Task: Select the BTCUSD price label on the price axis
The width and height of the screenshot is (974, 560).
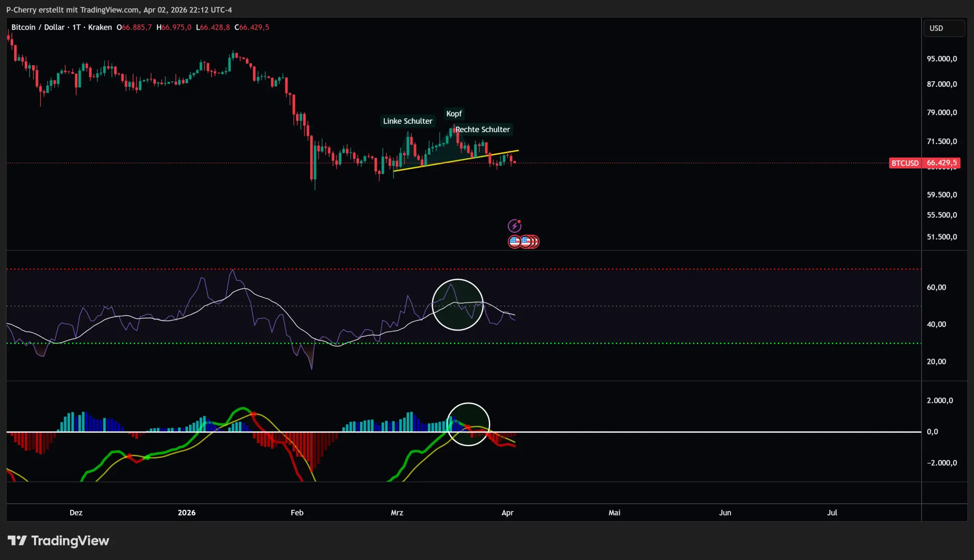Action: tap(923, 163)
